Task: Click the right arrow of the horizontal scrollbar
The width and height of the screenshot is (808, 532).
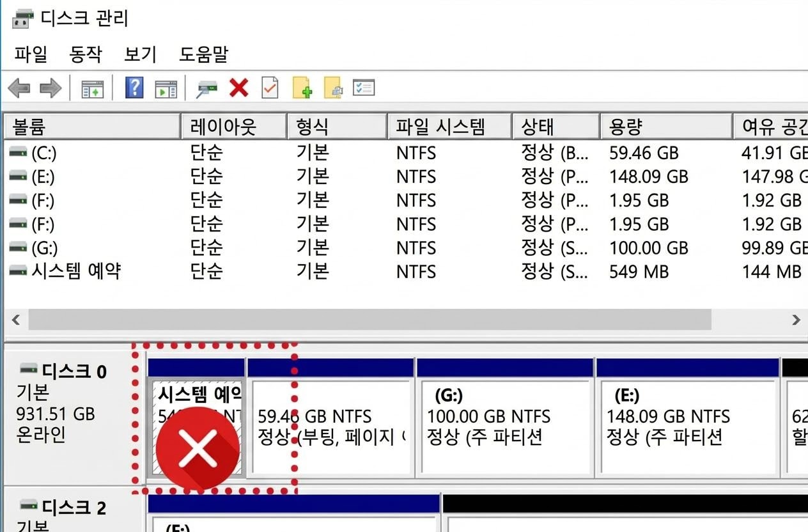Action: [796, 320]
